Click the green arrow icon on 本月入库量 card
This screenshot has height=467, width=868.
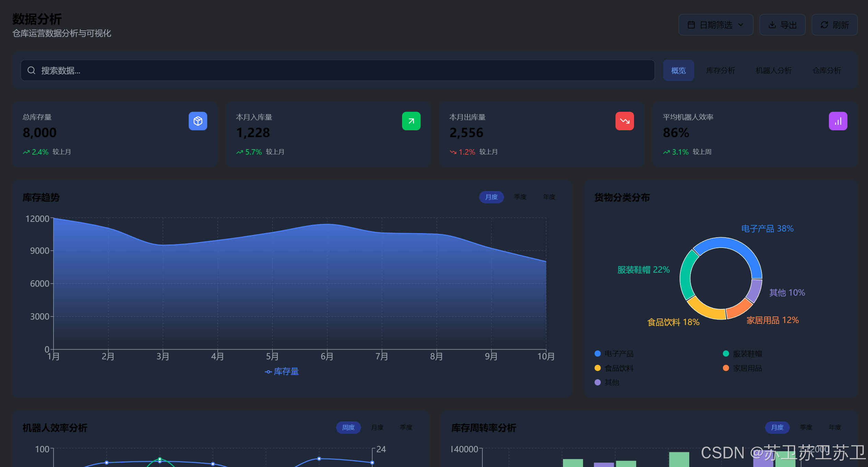coord(411,121)
